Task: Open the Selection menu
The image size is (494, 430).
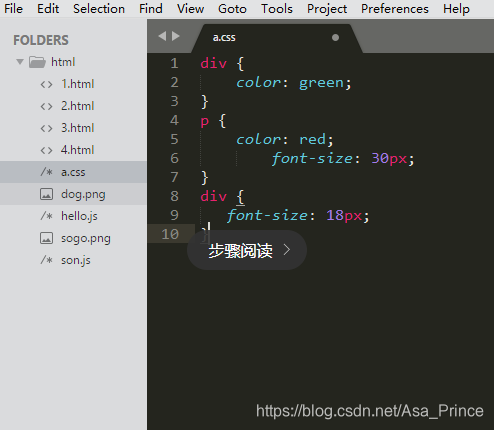Action: 99,9
